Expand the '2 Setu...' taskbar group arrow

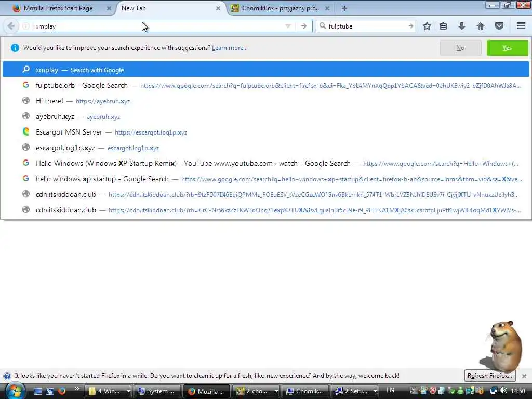pos(375,391)
